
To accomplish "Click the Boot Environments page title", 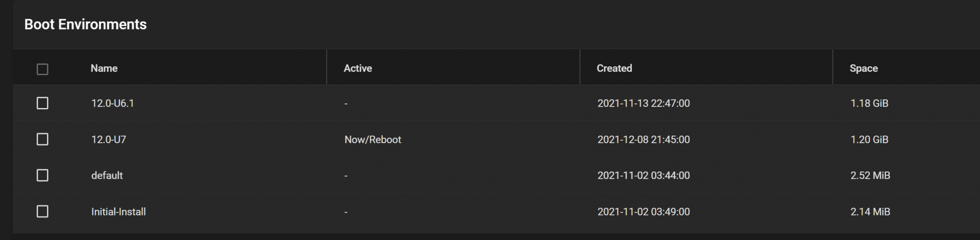I will (85, 24).
